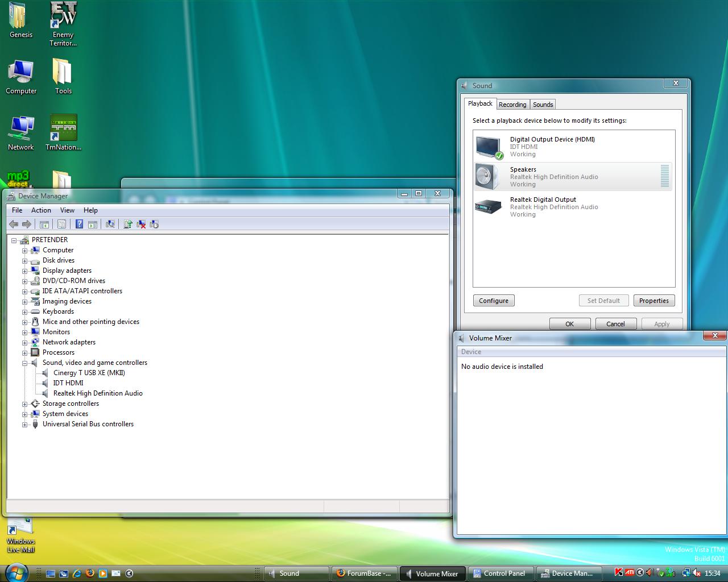
Task: Select the Speakers playback device
Action: [x=573, y=177]
